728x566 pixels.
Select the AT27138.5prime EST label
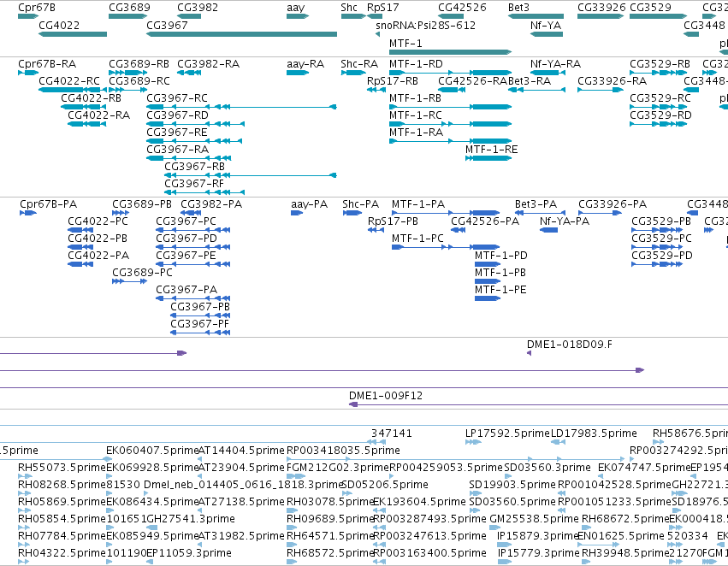click(241, 502)
